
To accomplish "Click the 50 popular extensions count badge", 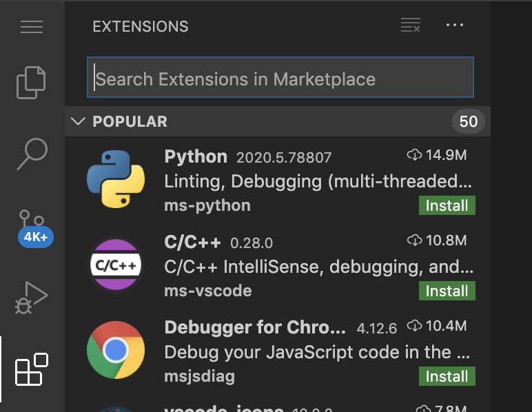I will coord(469,122).
